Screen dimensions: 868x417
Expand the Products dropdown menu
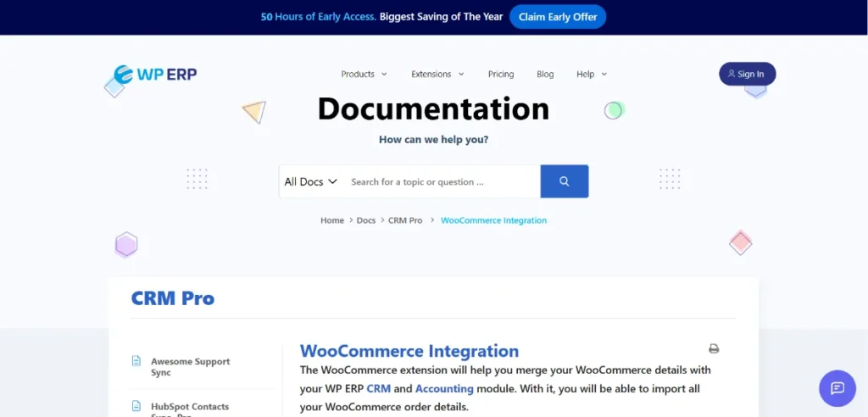pyautogui.click(x=364, y=75)
